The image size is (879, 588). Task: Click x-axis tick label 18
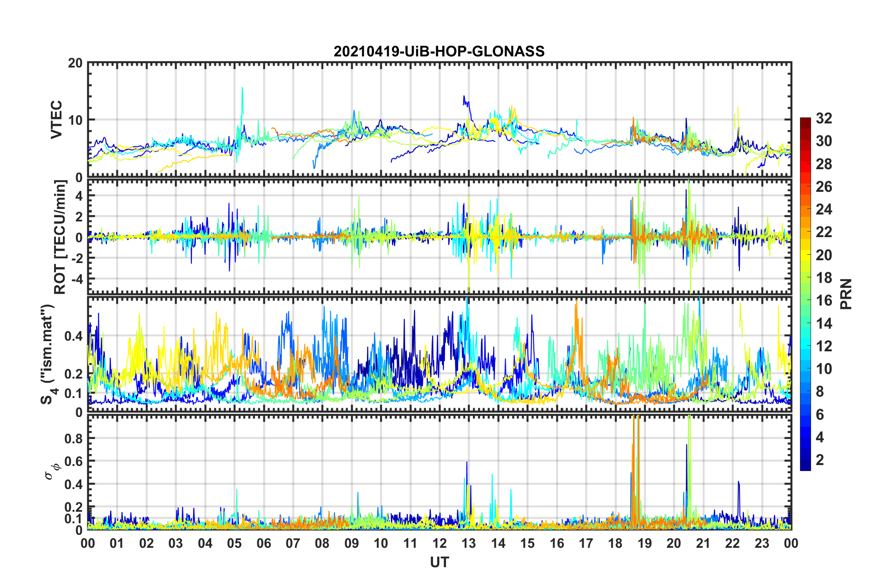click(x=615, y=543)
